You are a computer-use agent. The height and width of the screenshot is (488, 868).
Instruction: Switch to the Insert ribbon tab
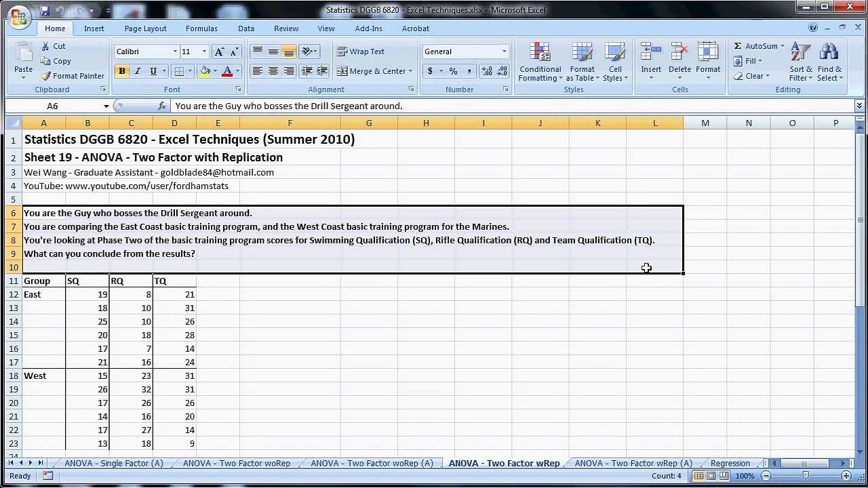[94, 28]
